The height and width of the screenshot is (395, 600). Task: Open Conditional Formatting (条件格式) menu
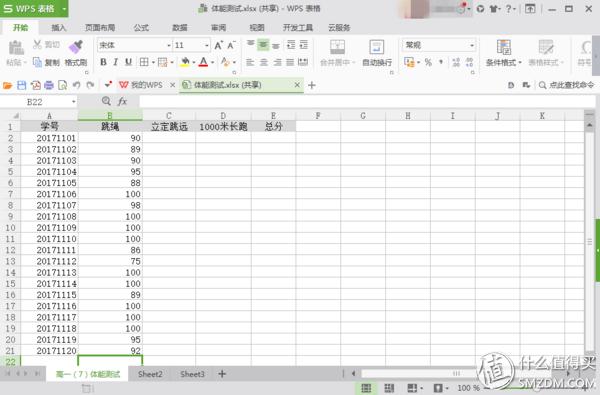point(504,53)
